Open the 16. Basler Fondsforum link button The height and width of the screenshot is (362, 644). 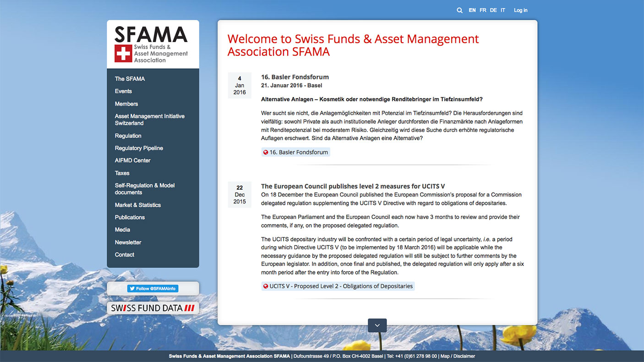pyautogui.click(x=295, y=152)
